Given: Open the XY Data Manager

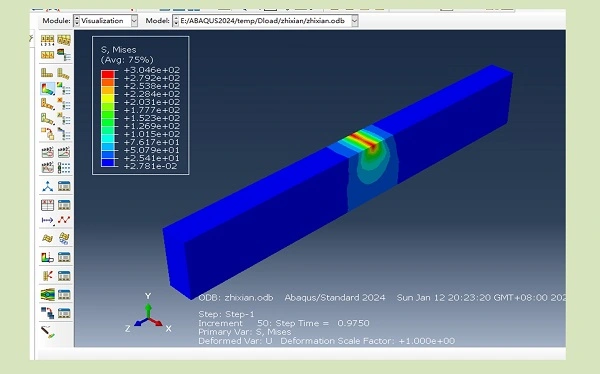Looking at the screenshot, I should [64, 205].
